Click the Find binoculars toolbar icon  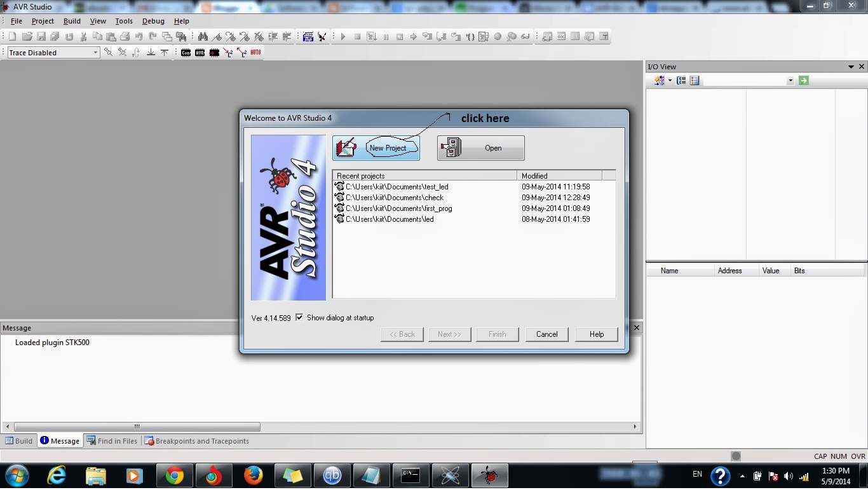click(203, 37)
